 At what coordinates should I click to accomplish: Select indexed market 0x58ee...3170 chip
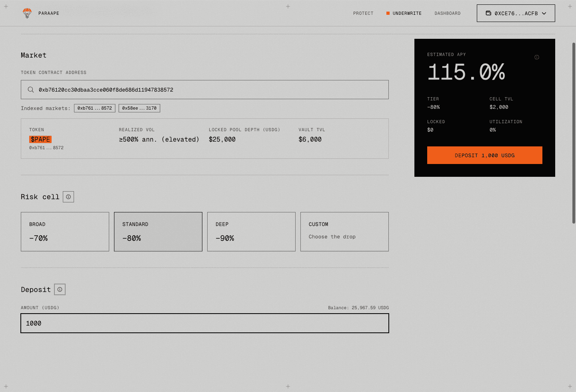[139, 108]
